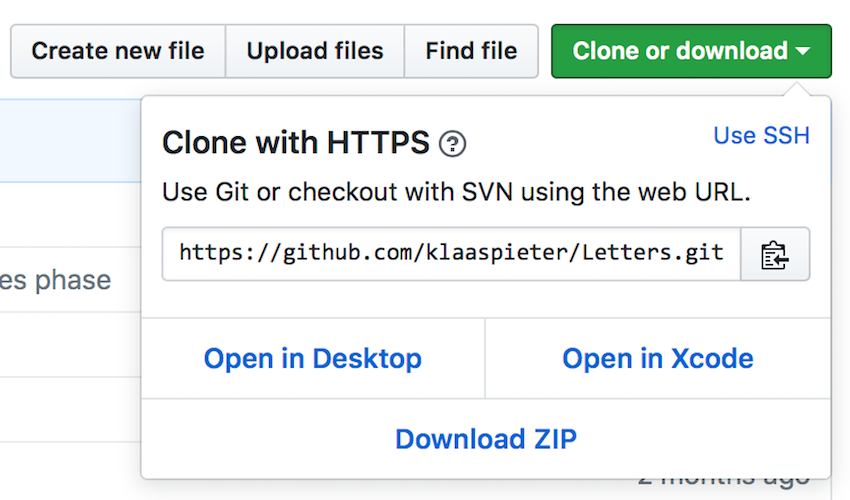Choose Open in Xcode
The width and height of the screenshot is (850, 500).
pyautogui.click(x=658, y=358)
